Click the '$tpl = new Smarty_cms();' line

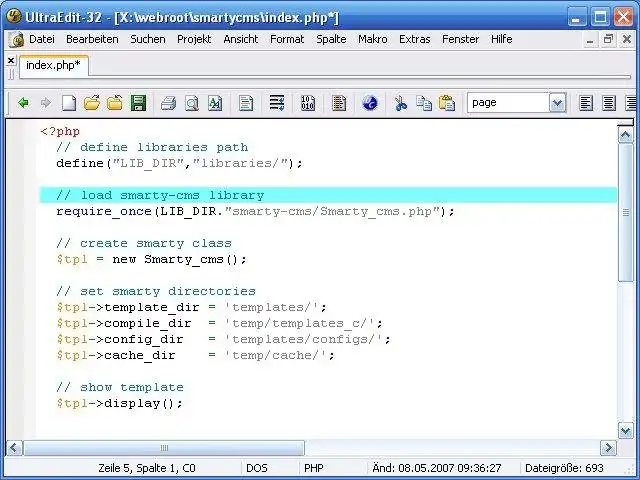pyautogui.click(x=151, y=259)
